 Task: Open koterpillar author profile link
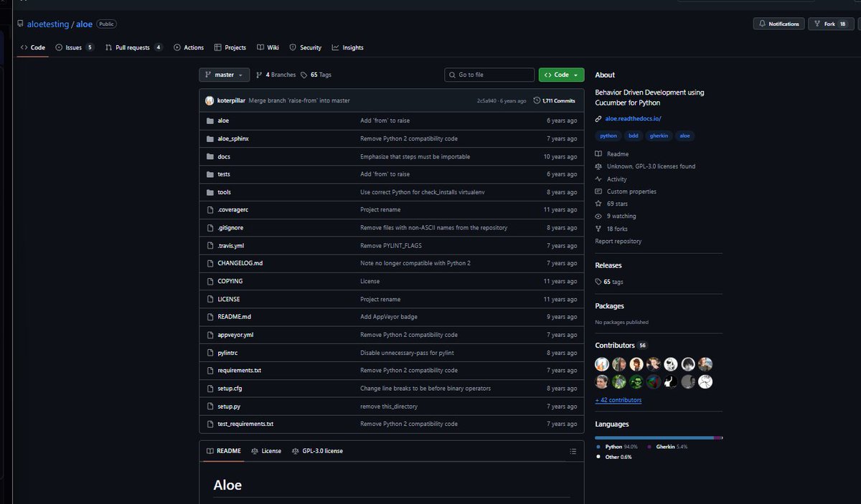pyautogui.click(x=231, y=100)
